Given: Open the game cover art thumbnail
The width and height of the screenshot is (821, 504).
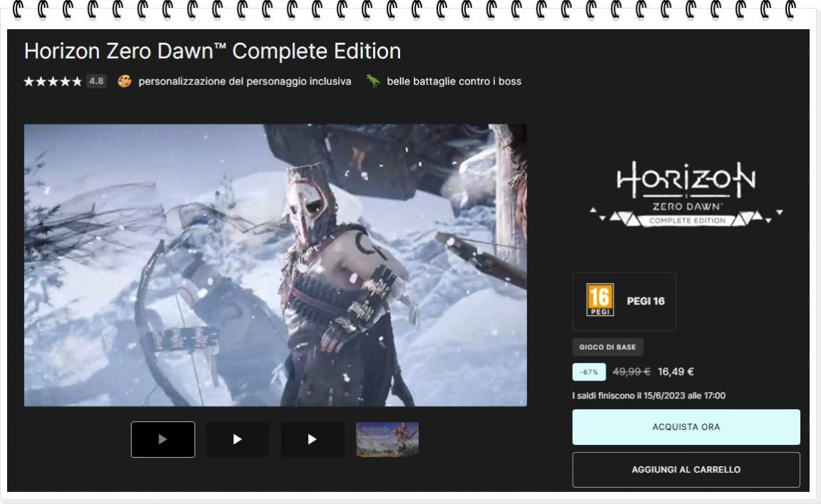Looking at the screenshot, I should click(387, 439).
